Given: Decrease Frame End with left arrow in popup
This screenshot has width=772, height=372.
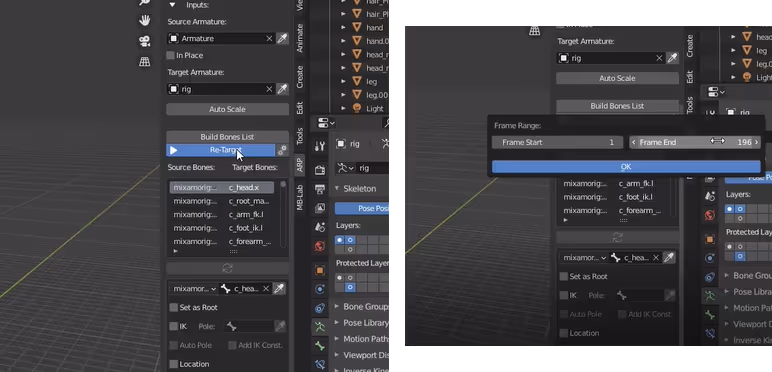Looking at the screenshot, I should click(634, 142).
